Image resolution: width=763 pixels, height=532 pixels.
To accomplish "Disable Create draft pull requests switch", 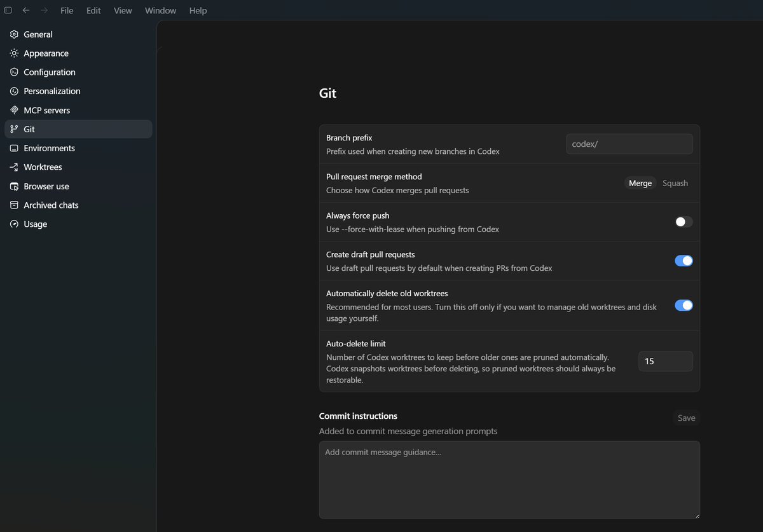I will (x=684, y=261).
